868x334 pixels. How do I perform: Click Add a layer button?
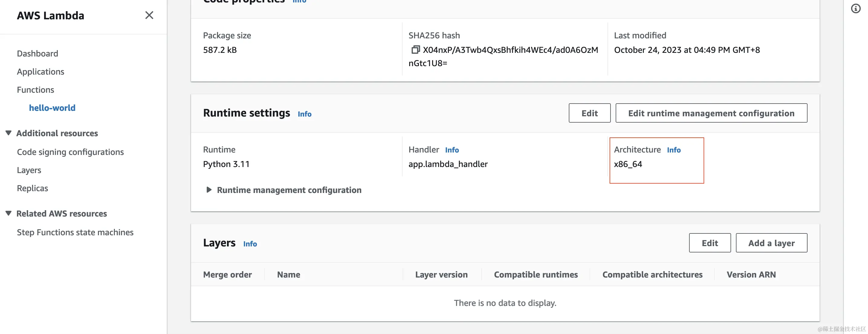[771, 243]
